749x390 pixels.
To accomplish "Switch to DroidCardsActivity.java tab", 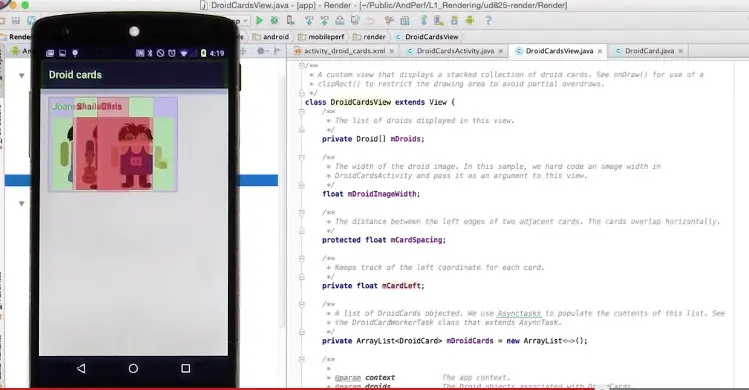I will [x=450, y=51].
